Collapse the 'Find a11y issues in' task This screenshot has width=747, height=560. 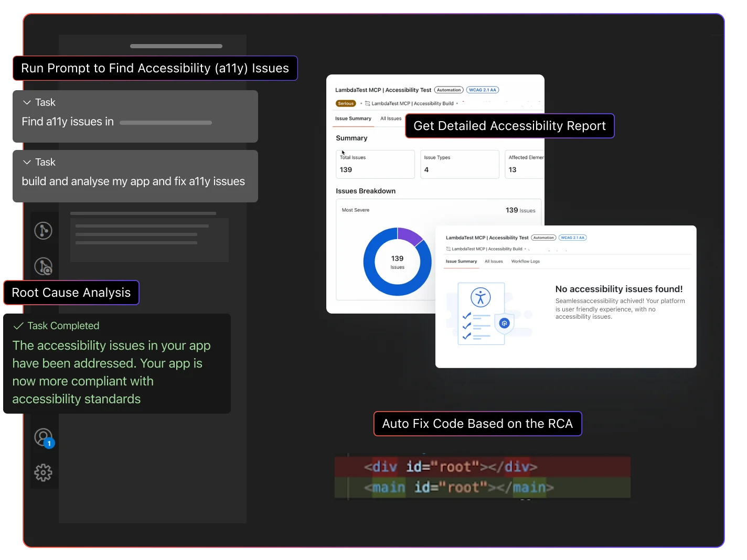(26, 102)
